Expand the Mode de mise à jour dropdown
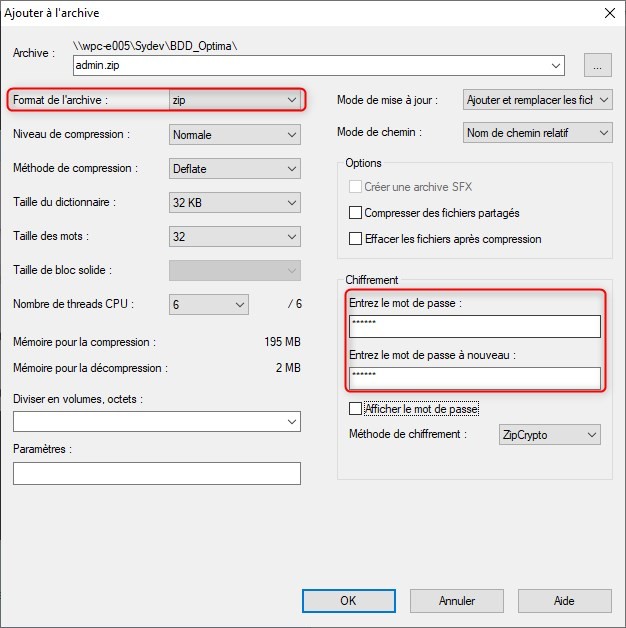The height and width of the screenshot is (628, 626). point(537,100)
